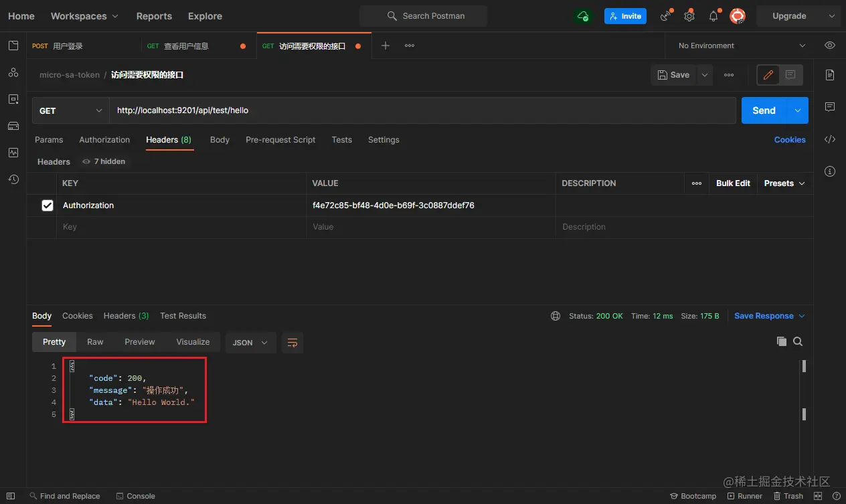The image size is (846, 504).
Task: Add new request tab with plus icon
Action: (385, 46)
